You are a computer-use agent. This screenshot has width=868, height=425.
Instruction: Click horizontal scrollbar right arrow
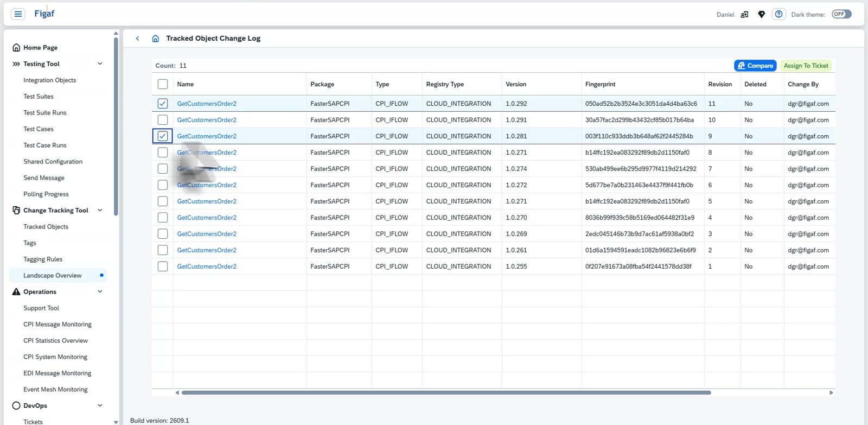[831, 392]
